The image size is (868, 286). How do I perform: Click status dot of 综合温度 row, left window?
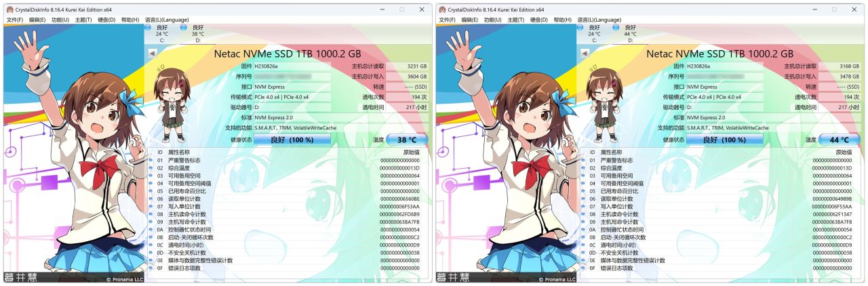click(x=151, y=167)
